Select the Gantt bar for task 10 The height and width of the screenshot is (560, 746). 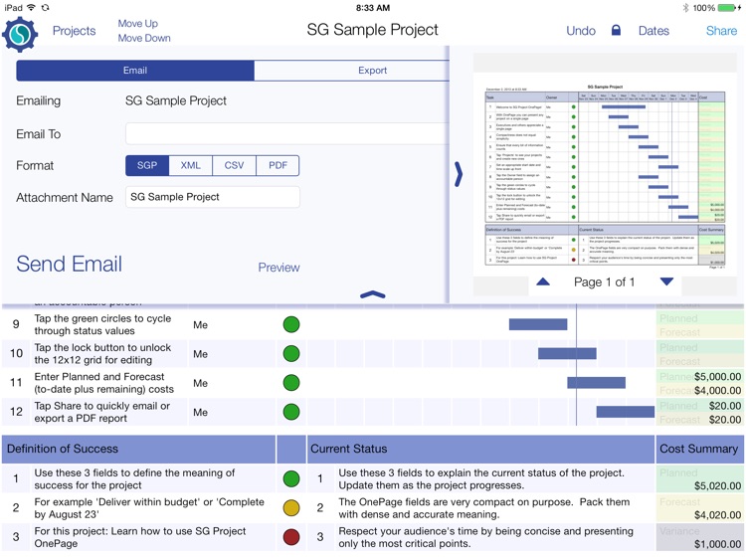pos(567,353)
